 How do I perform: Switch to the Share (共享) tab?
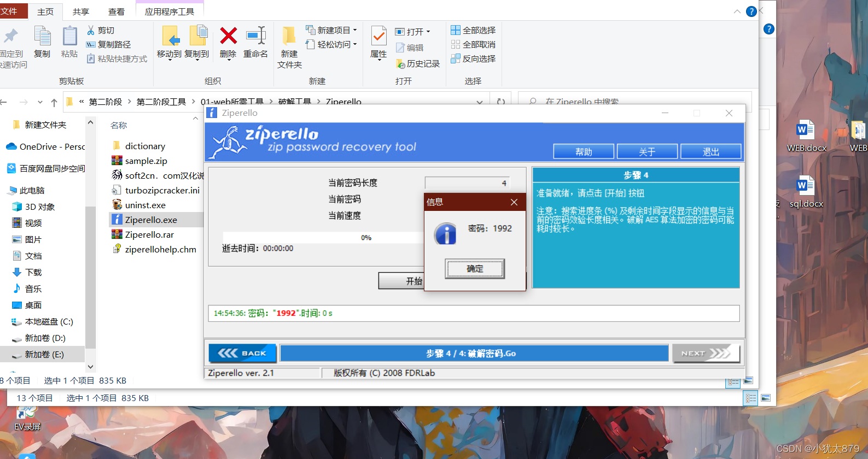81,11
